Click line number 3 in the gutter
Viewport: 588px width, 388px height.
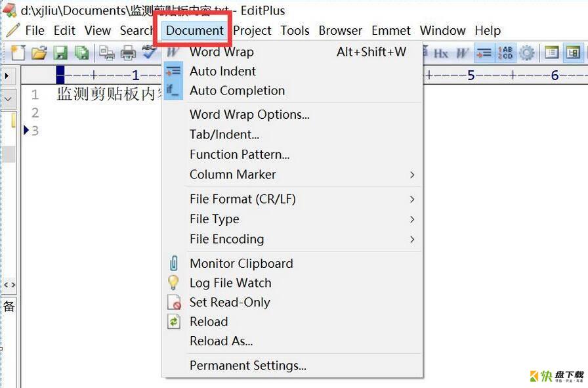35,131
